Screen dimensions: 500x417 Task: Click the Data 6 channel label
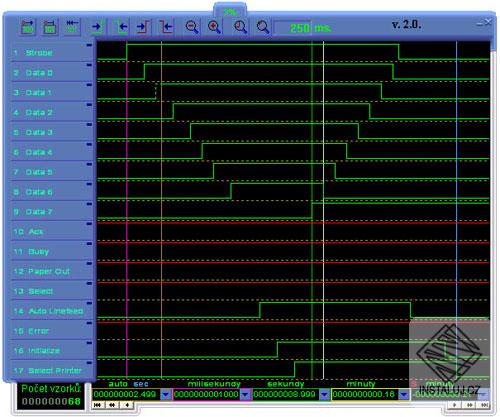pos(39,192)
